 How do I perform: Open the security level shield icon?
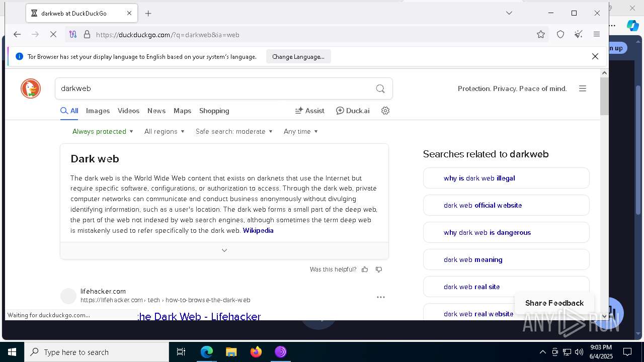click(x=560, y=34)
